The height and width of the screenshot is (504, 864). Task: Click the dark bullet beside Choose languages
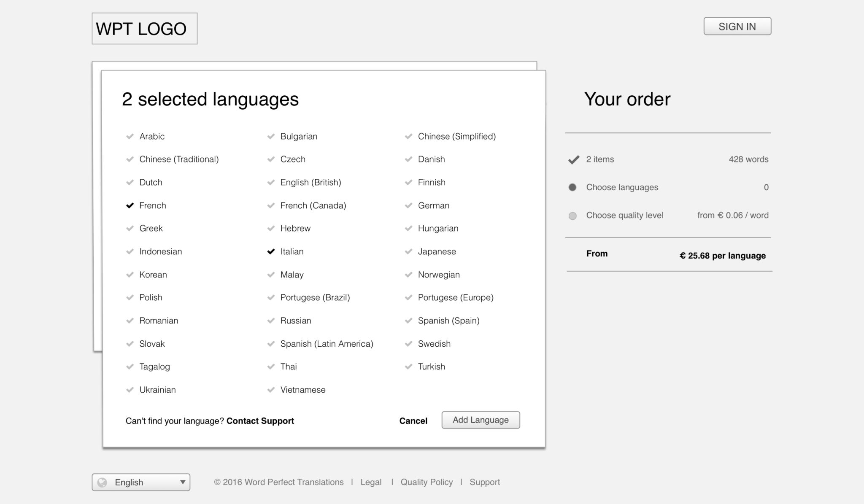point(572,187)
